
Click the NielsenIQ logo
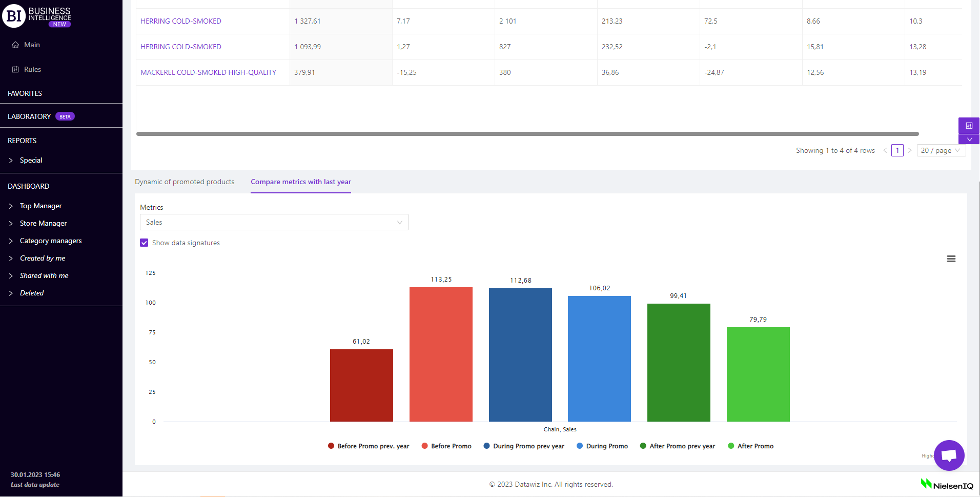[x=947, y=485]
